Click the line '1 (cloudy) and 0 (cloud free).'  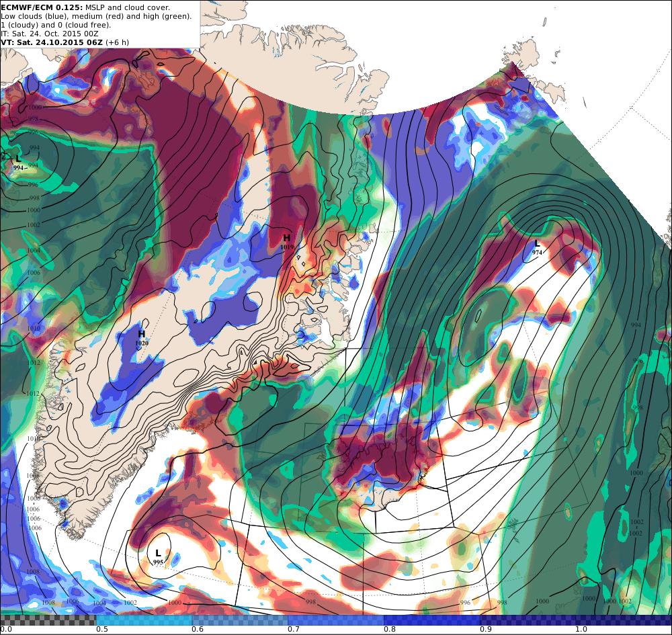point(56,25)
